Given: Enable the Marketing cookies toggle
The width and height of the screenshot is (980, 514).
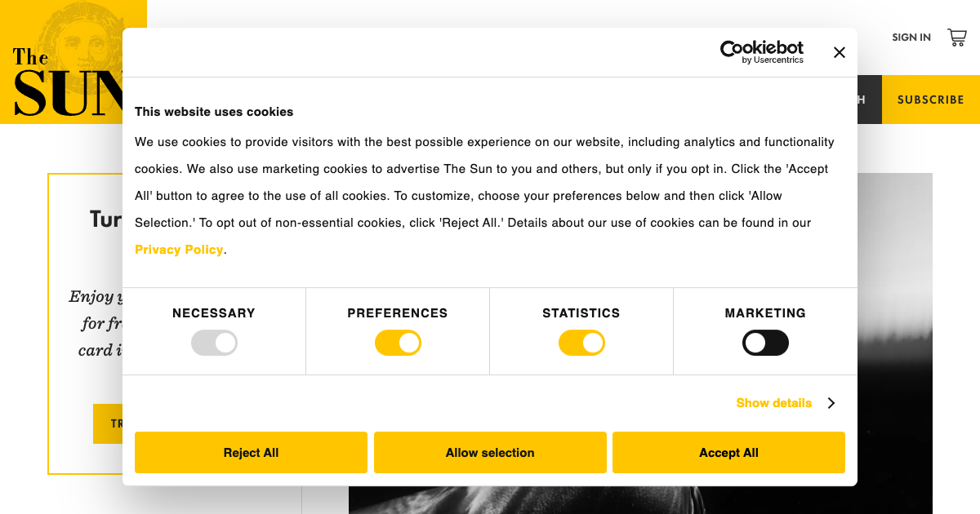Looking at the screenshot, I should (x=765, y=343).
